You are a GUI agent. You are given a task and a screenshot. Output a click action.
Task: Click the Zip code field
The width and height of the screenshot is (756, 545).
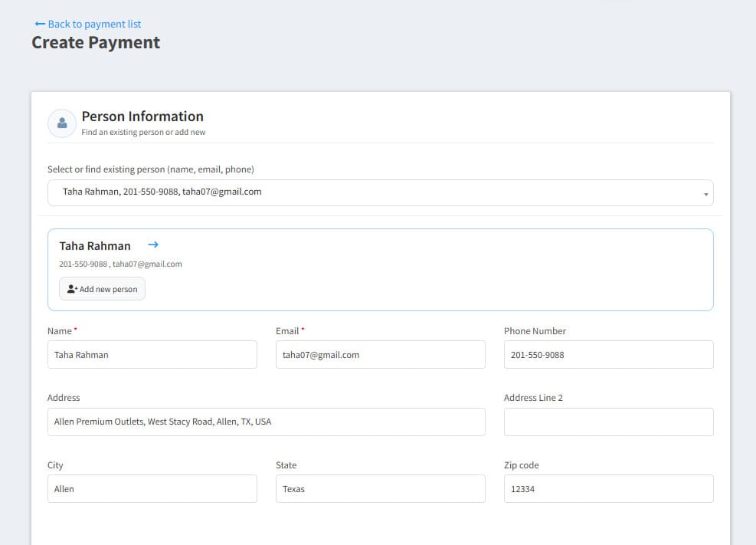608,489
